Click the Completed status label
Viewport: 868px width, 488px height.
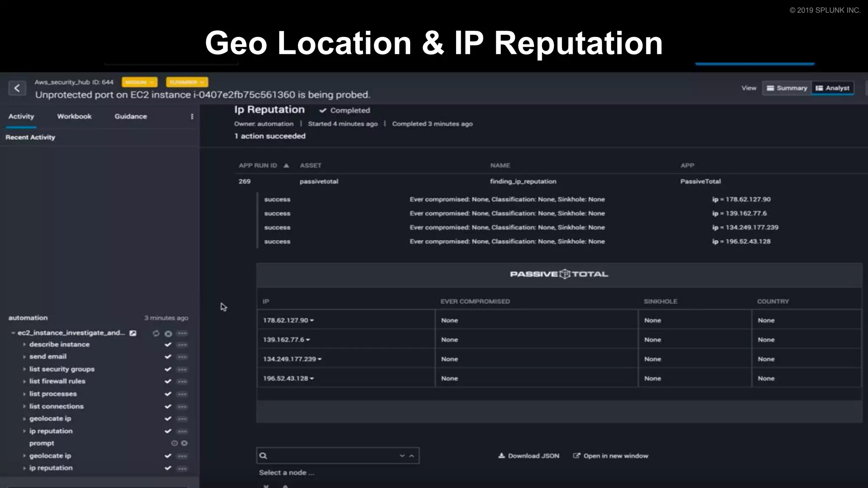[x=345, y=110]
